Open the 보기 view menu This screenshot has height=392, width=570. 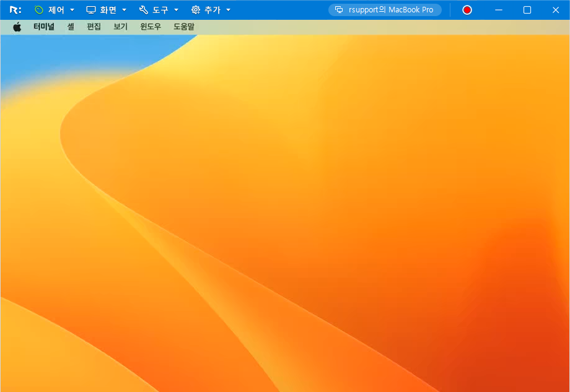coord(120,27)
